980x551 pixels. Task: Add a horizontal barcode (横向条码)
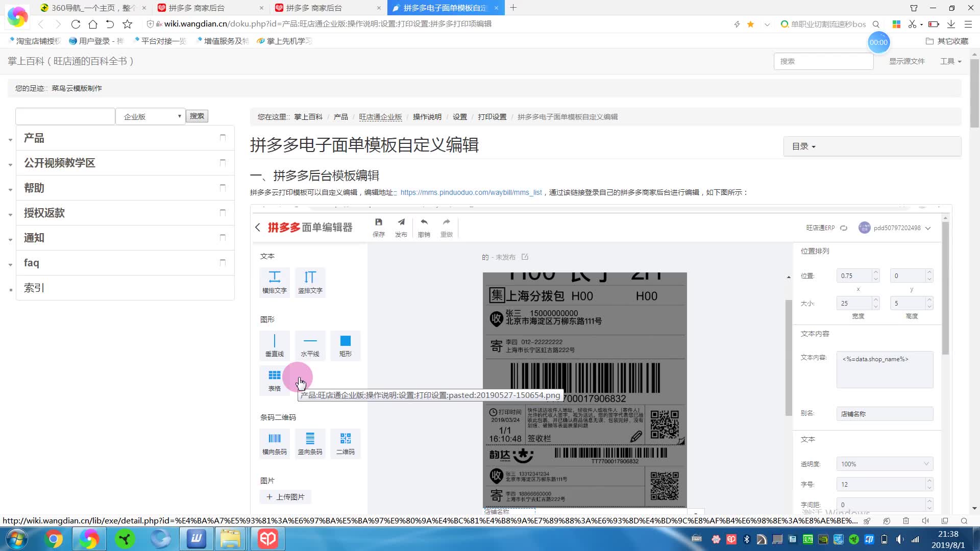click(x=275, y=443)
